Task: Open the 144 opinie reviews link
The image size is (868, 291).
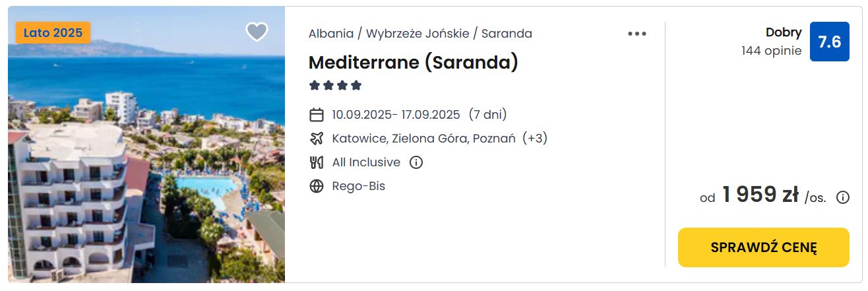Action: pyautogui.click(x=771, y=51)
